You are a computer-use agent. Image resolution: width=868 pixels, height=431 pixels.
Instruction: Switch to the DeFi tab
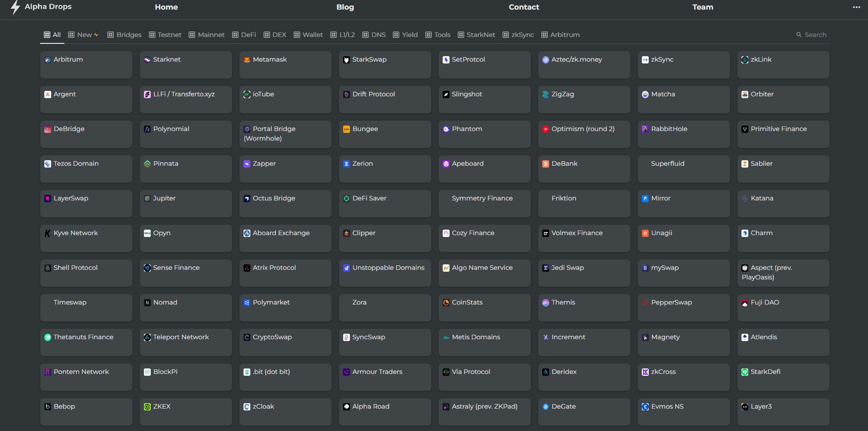[244, 35]
